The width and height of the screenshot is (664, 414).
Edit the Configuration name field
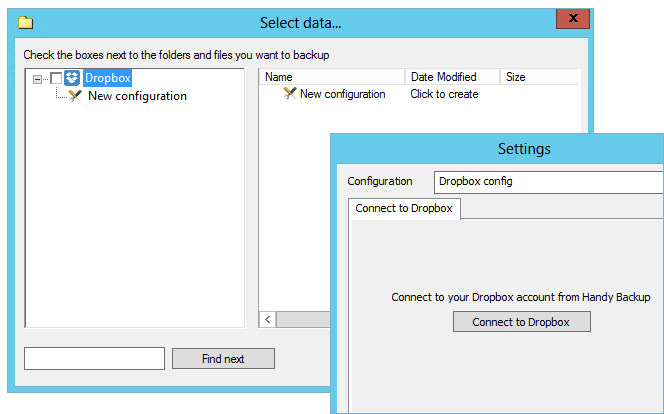coord(549,182)
